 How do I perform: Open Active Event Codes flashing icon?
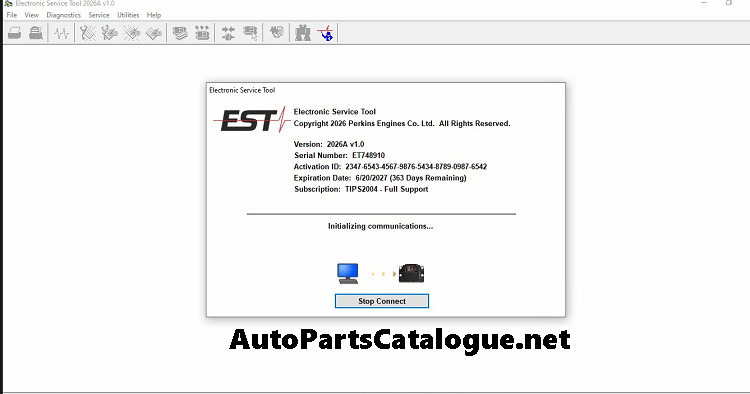tap(132, 33)
